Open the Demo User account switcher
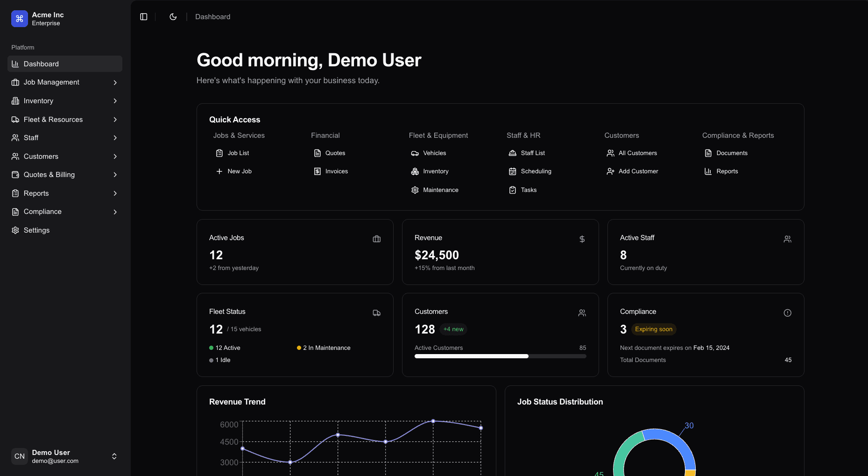Viewport: 868px width, 476px height. 65,456
